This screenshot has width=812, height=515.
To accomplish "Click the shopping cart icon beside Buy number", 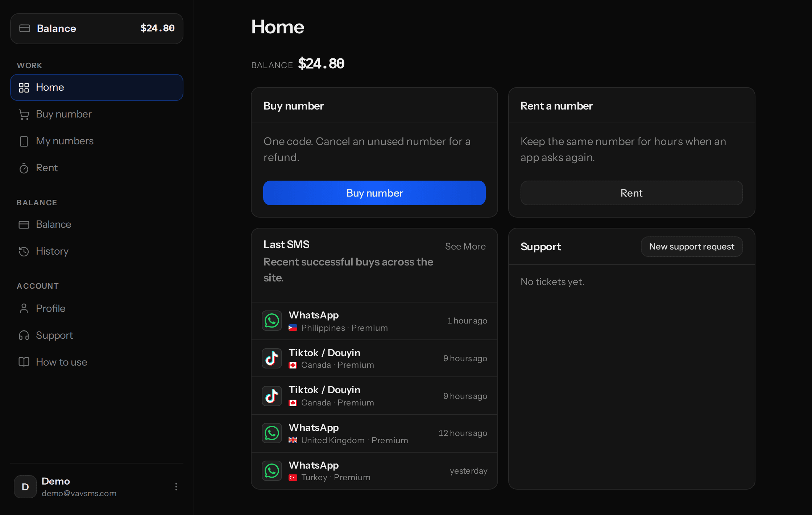I will 24,114.
